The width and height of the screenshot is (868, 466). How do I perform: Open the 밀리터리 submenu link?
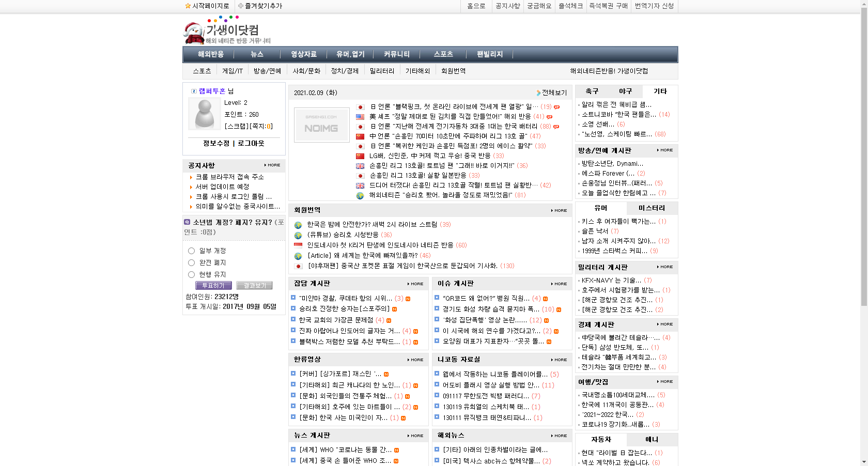click(382, 71)
